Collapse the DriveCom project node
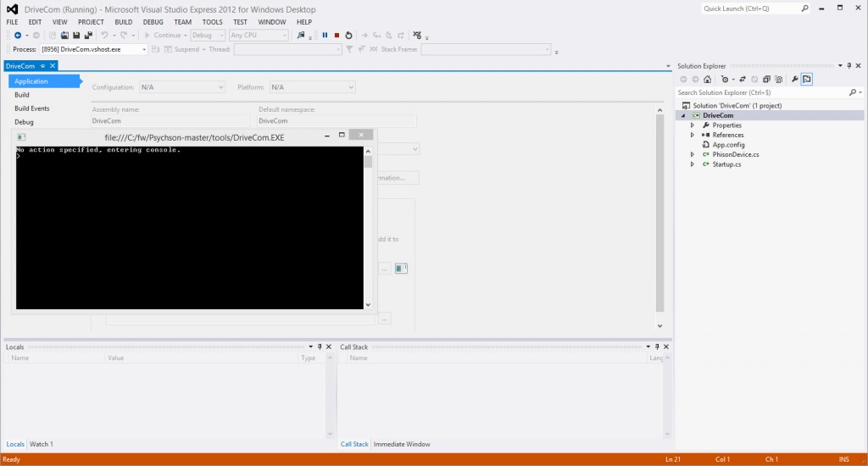 (x=683, y=116)
